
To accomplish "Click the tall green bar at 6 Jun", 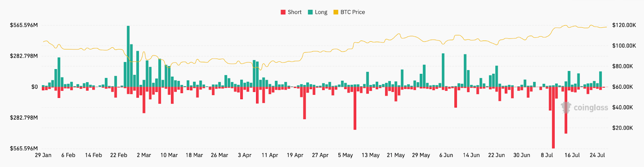I will [x=443, y=70].
